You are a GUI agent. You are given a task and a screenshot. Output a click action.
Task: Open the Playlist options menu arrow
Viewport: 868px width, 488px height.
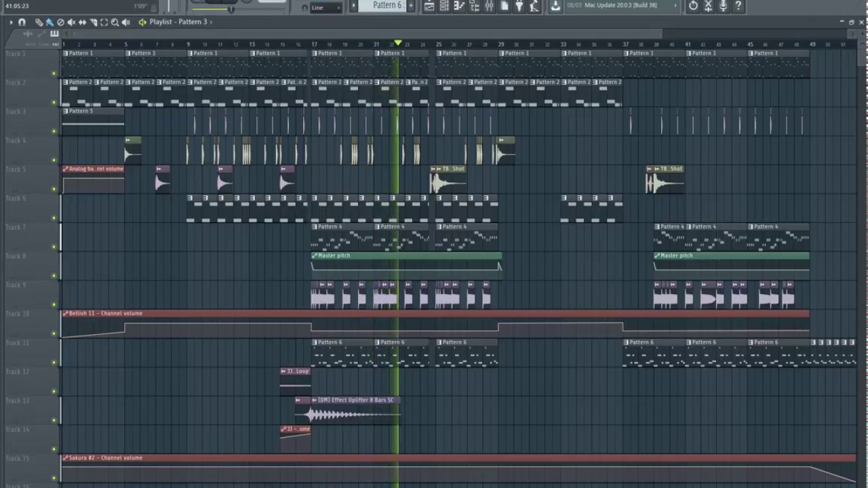[x=11, y=22]
